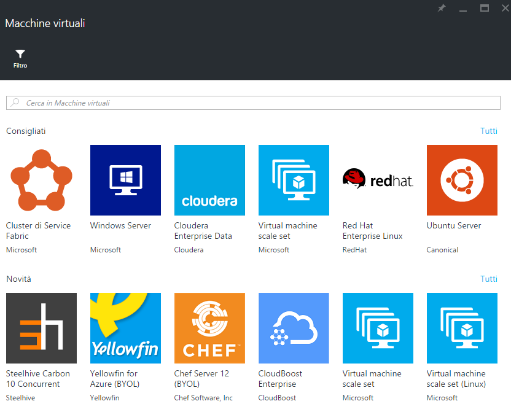Click 'Microsoft' publisher under Cluster di Service Fabric
Viewport: 511px width, 420px height.
click(x=21, y=250)
